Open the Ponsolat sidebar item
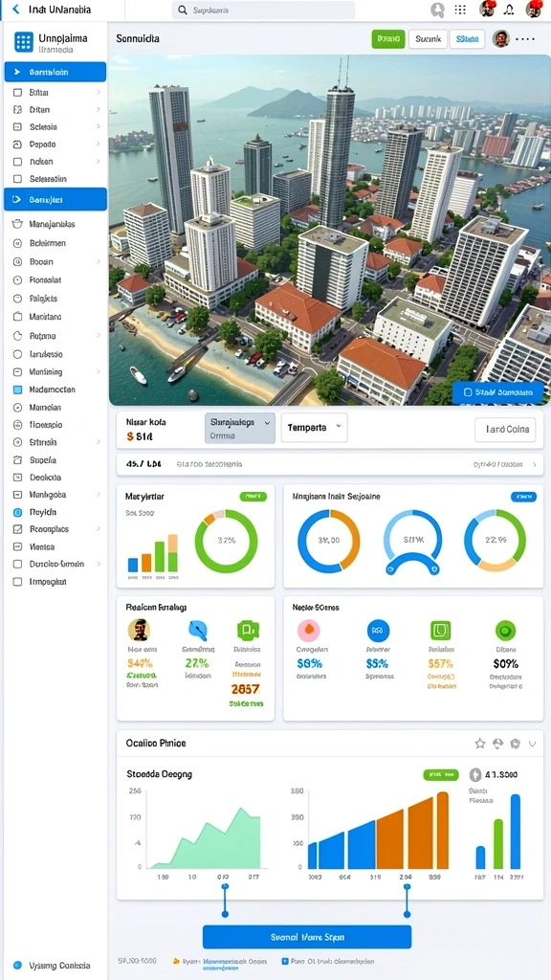 click(x=45, y=280)
